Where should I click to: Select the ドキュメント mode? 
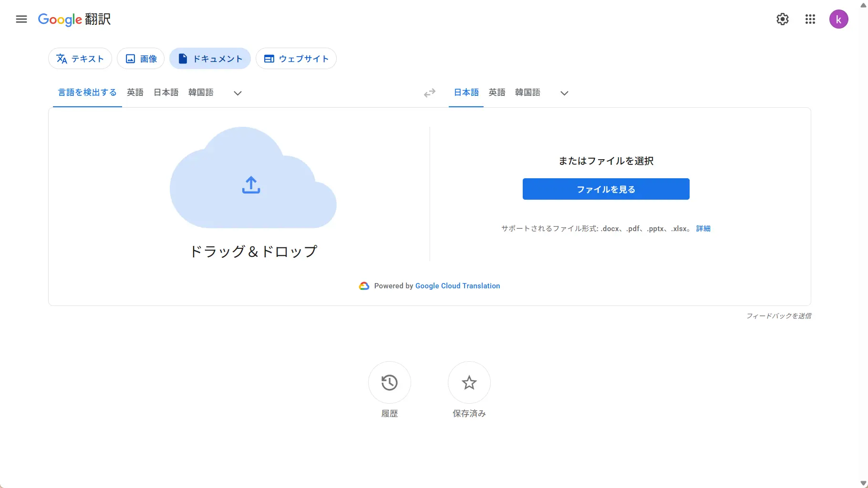[x=210, y=59]
